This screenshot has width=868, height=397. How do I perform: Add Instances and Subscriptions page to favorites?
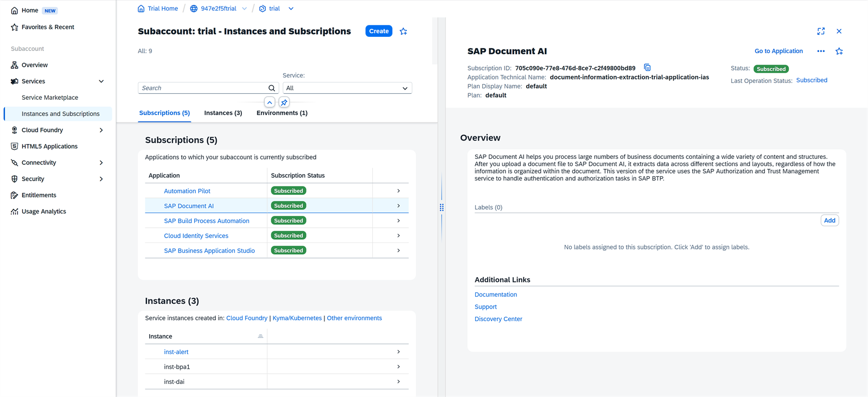(x=404, y=31)
